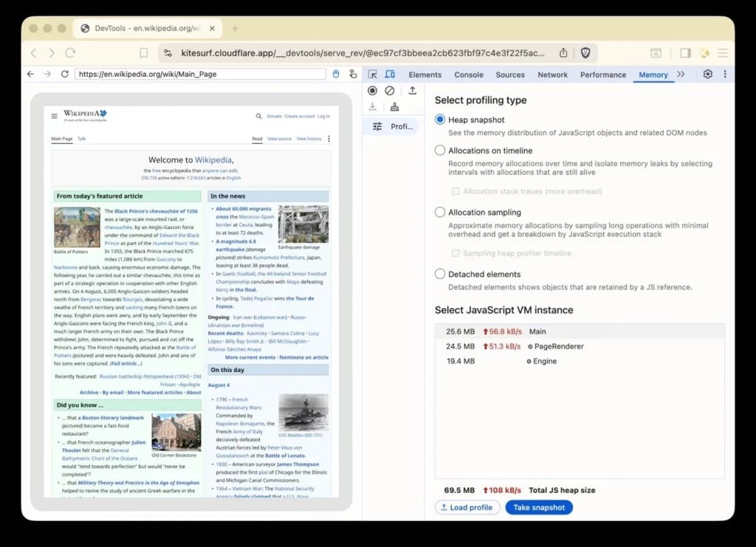Switch to the Console tab

(469, 75)
